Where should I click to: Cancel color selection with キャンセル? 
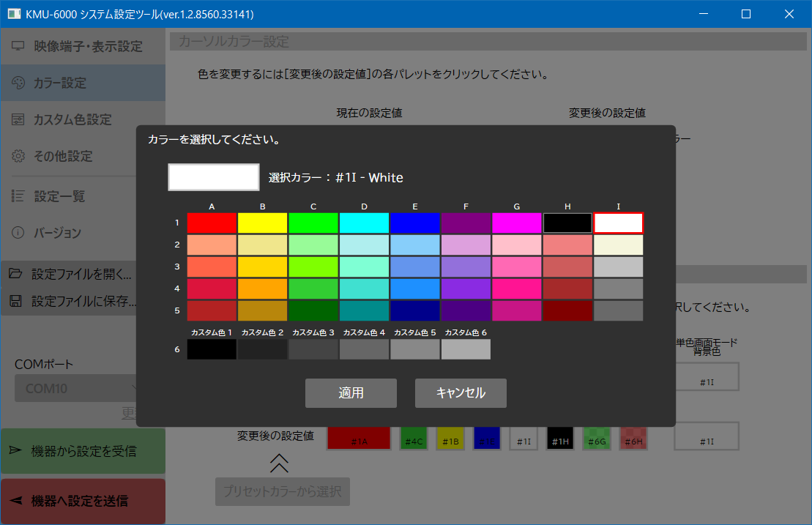tap(461, 393)
